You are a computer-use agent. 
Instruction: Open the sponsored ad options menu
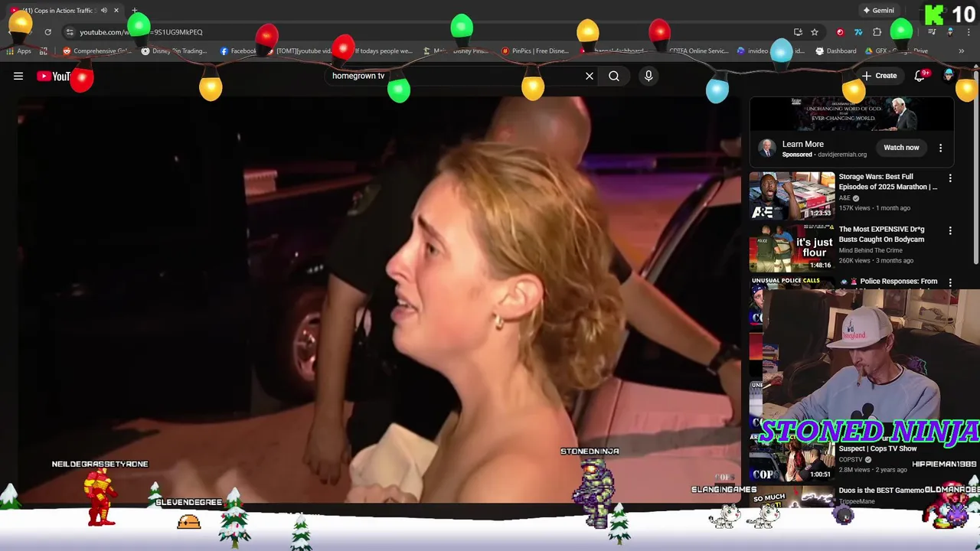(941, 148)
